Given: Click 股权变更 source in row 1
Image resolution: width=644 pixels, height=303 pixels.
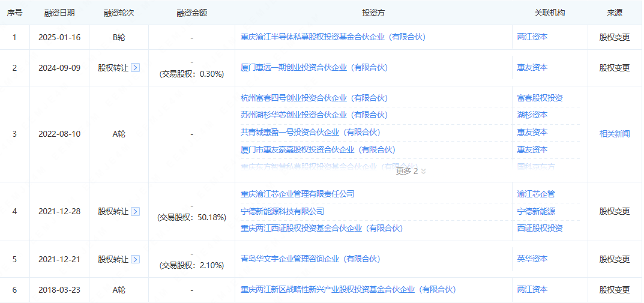Looking at the screenshot, I should [615, 37].
